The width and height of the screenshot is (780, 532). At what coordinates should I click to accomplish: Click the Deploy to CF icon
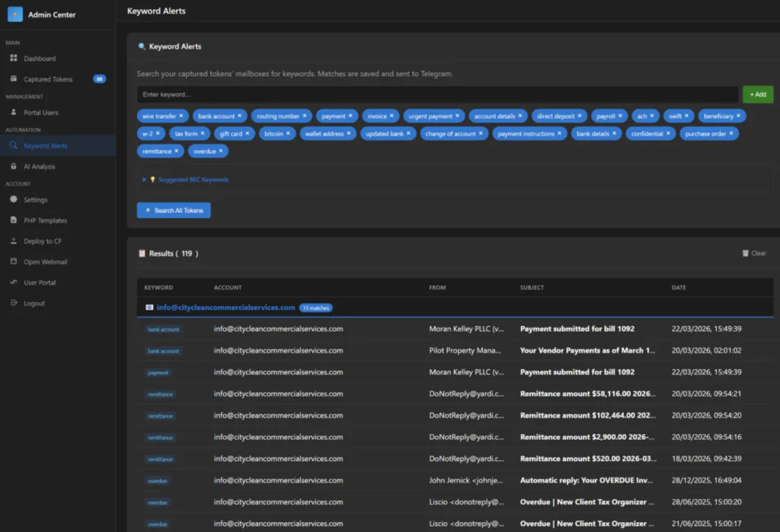click(14, 241)
